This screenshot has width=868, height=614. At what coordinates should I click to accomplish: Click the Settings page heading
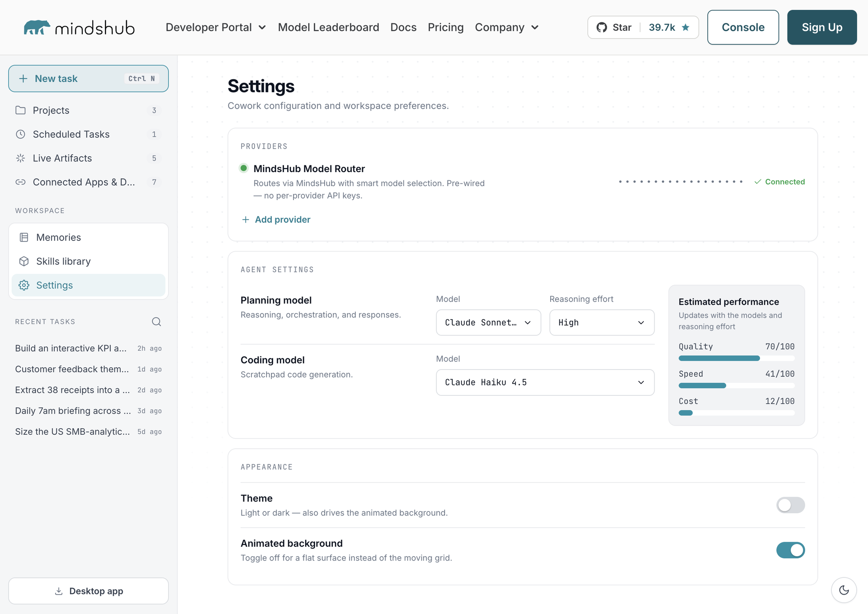261,86
